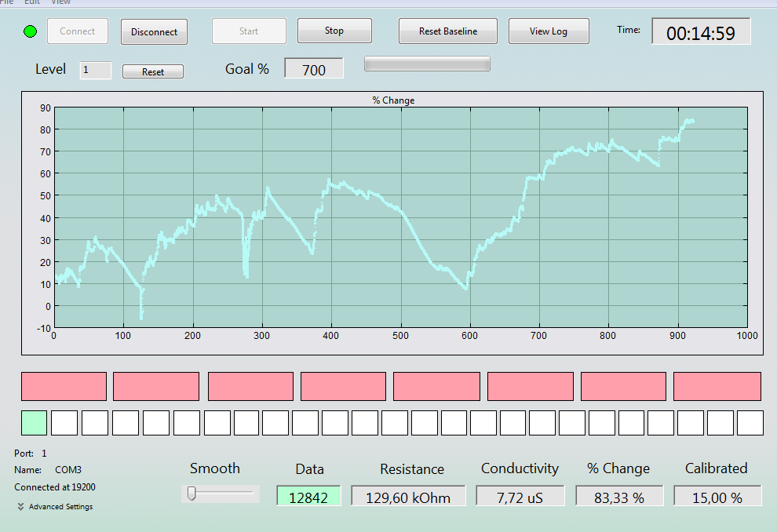The width and height of the screenshot is (777, 532).
Task: Click the Disconnect button
Action: pos(154,31)
